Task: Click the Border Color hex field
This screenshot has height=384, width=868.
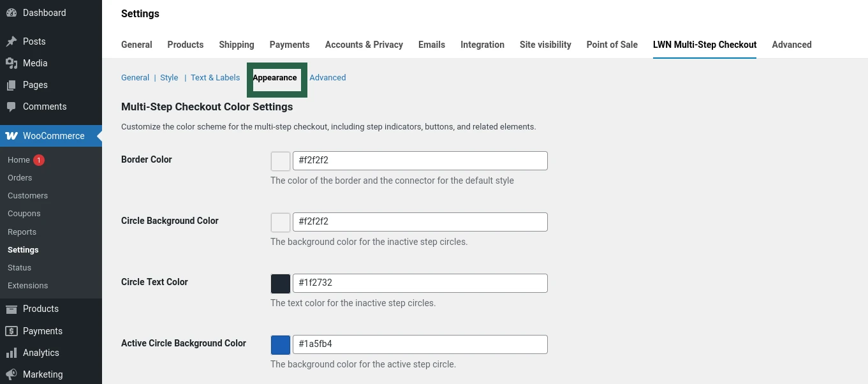Action: (420, 161)
